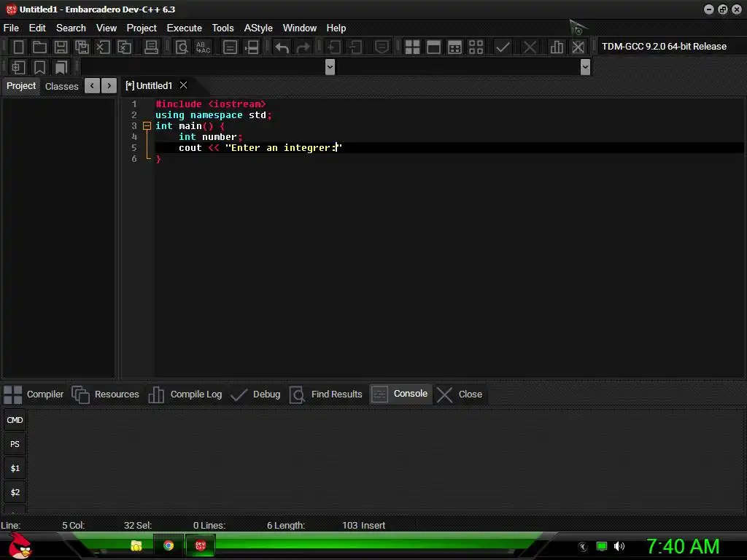Click the Compile four-squares icon
Viewport: 747px width, 560px height.
click(x=412, y=47)
